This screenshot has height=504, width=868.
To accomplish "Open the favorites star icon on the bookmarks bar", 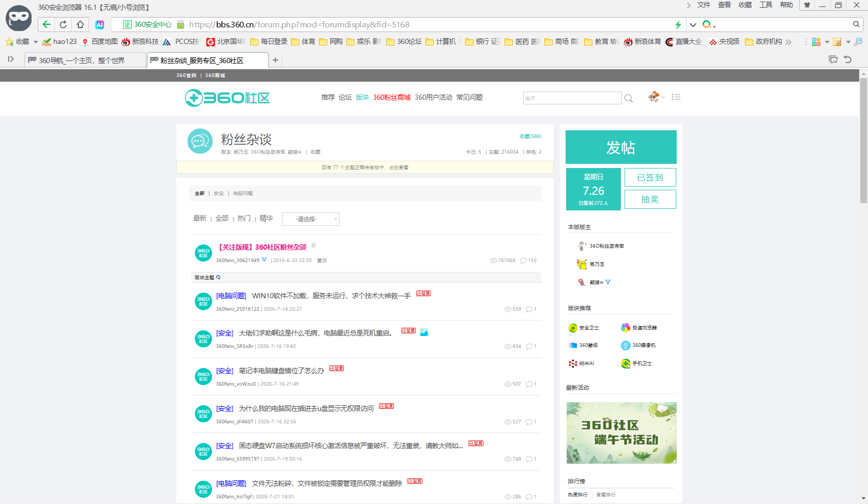I will point(9,42).
